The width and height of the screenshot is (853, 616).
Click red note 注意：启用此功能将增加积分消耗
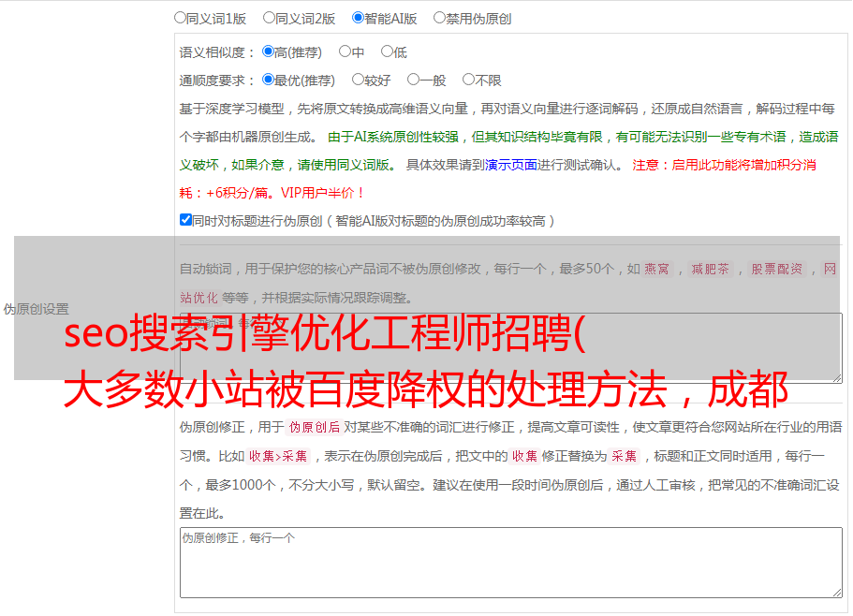[x=498, y=179]
